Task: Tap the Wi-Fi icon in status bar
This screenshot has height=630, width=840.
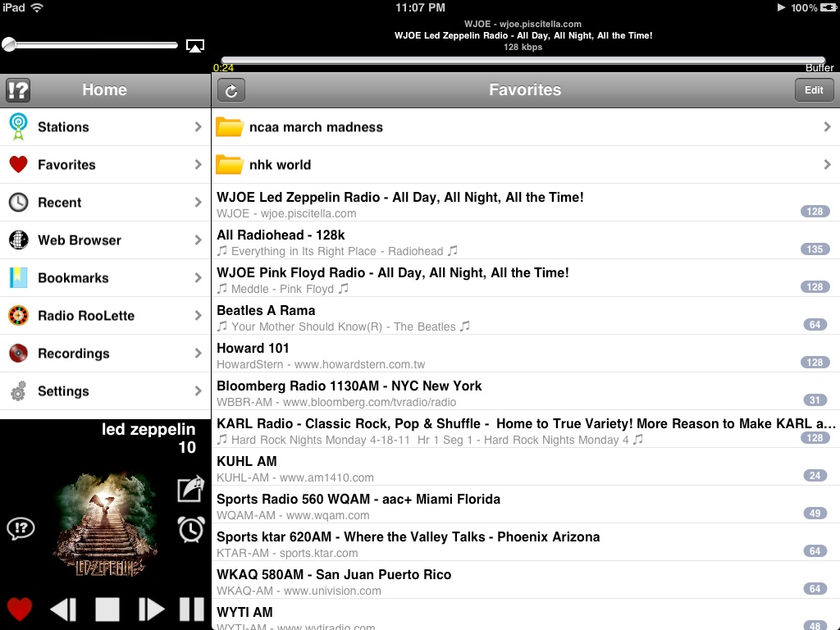Action: pyautogui.click(x=37, y=7)
